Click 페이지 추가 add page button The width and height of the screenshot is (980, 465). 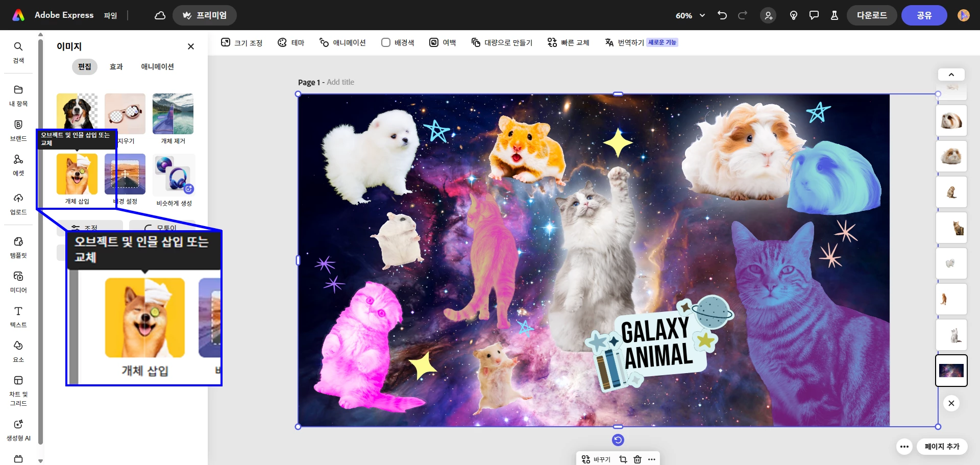pyautogui.click(x=942, y=447)
